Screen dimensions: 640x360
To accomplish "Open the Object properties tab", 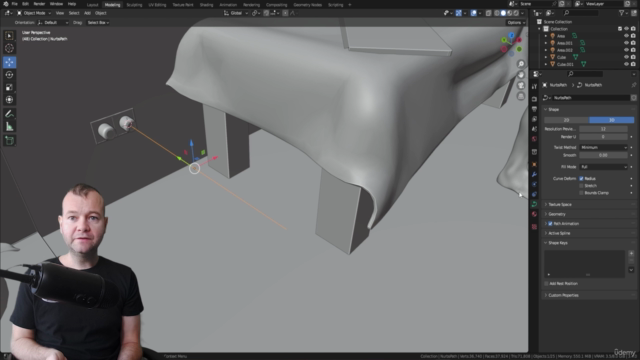I will tap(534, 164).
